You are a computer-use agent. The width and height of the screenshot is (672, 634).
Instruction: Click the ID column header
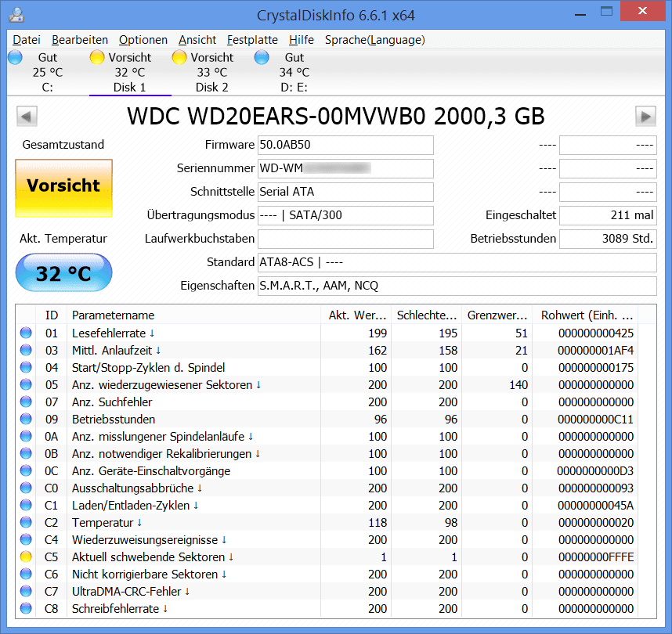click(52, 315)
